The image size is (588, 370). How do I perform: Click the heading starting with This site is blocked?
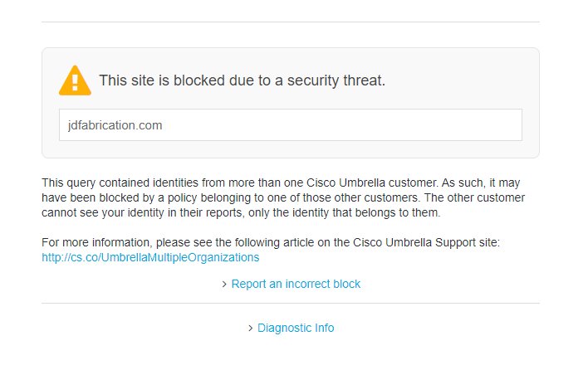(x=242, y=80)
